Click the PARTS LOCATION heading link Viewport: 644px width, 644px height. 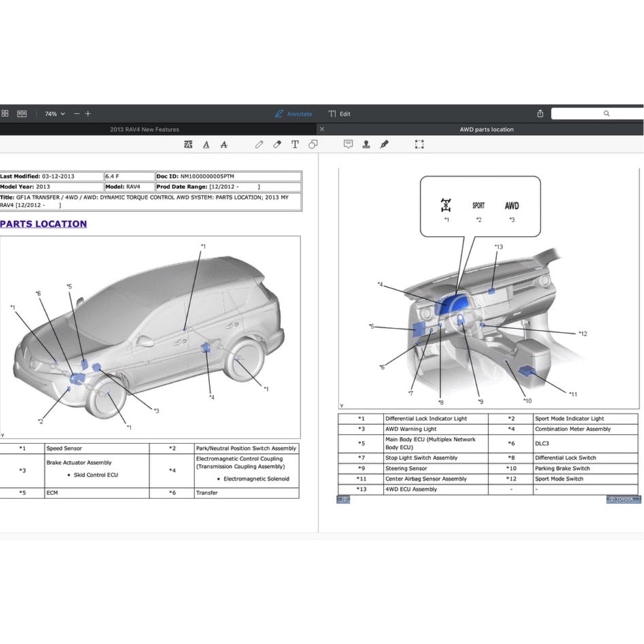point(44,224)
